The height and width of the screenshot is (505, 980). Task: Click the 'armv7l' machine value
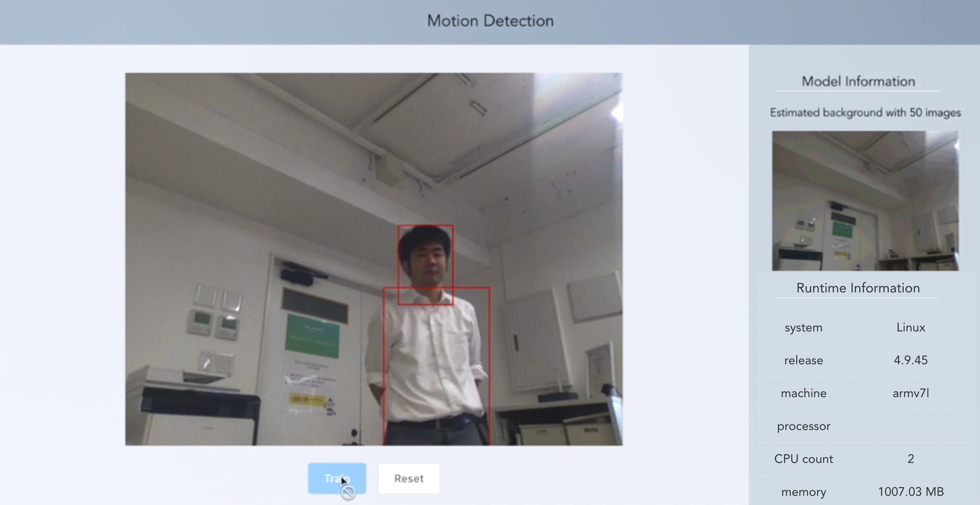point(911,393)
